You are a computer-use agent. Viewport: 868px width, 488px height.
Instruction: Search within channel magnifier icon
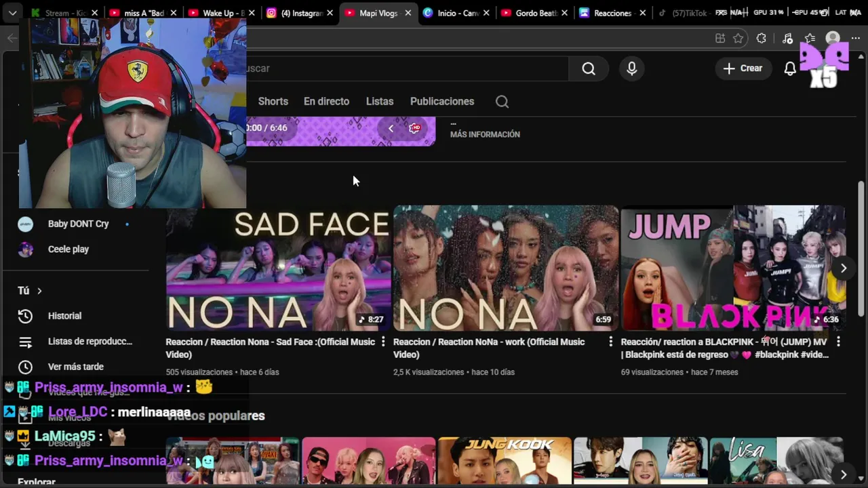pos(502,102)
